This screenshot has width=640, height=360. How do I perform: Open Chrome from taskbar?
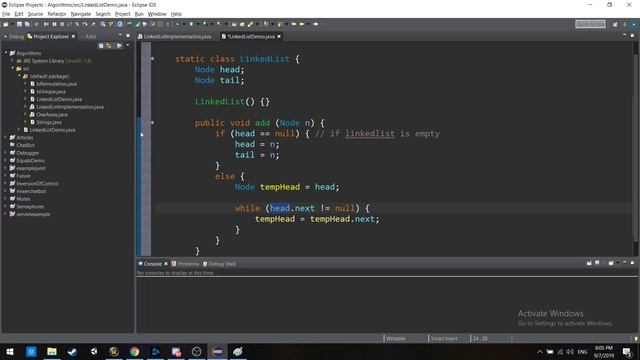point(134,351)
